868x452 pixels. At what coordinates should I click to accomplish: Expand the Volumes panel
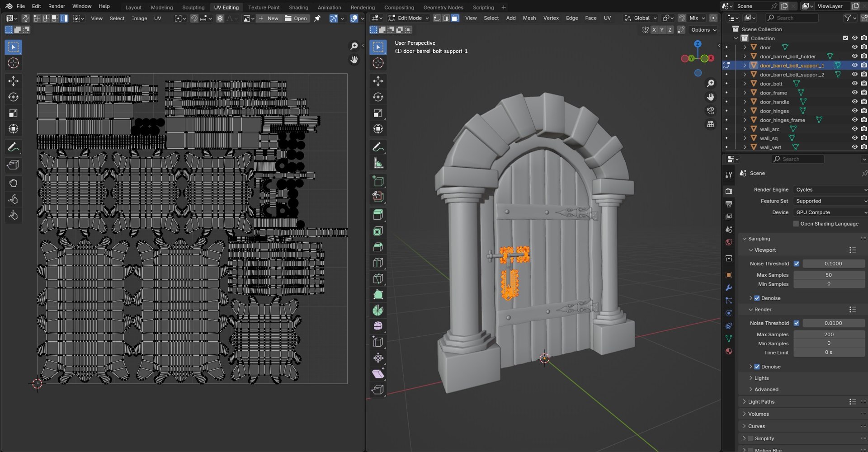click(758, 414)
